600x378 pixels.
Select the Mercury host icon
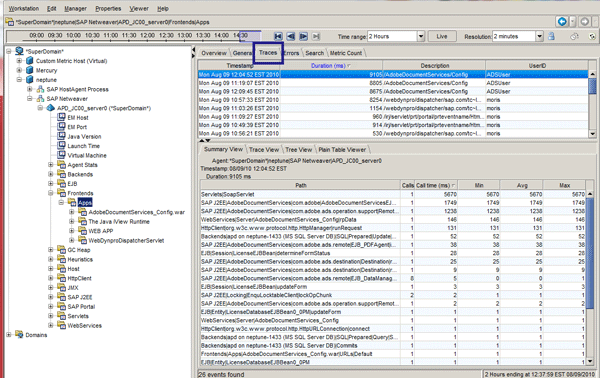pos(29,70)
